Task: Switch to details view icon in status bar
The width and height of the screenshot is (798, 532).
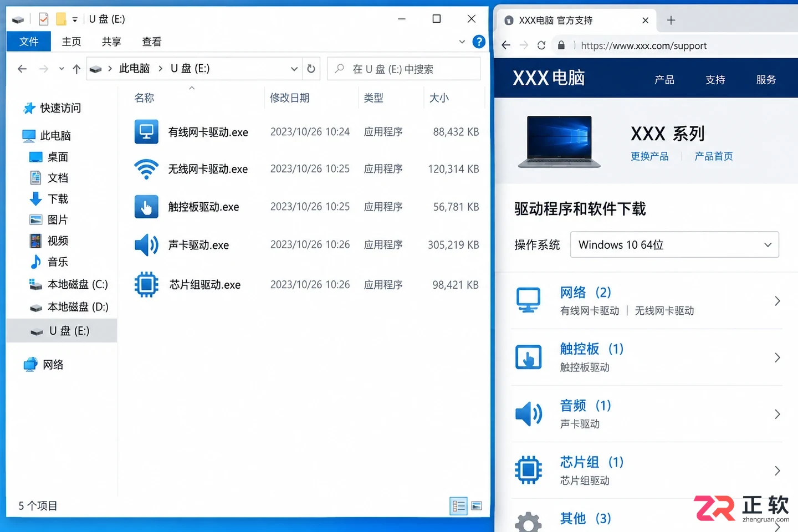Action: pos(458,505)
